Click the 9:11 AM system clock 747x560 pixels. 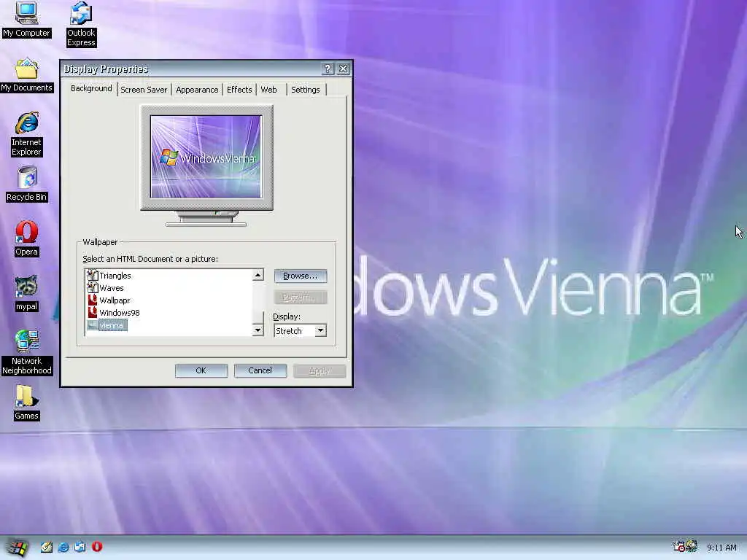pyautogui.click(x=721, y=548)
